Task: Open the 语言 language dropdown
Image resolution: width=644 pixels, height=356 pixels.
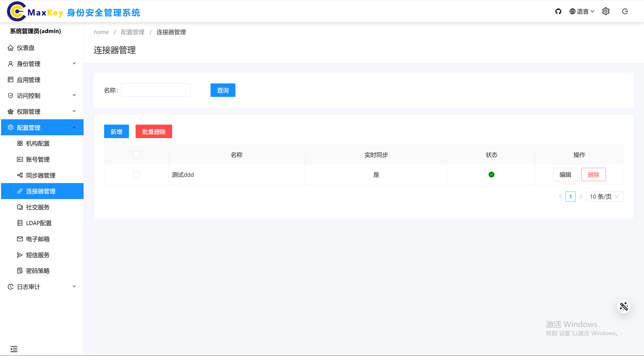Action: (x=582, y=11)
